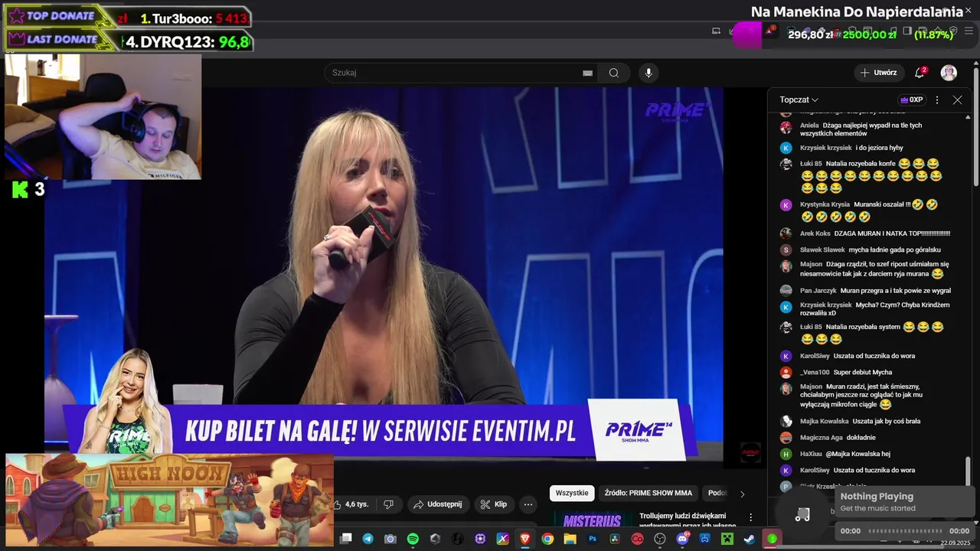The width and height of the screenshot is (980, 551).
Task: Click the Klip button
Action: (x=493, y=504)
